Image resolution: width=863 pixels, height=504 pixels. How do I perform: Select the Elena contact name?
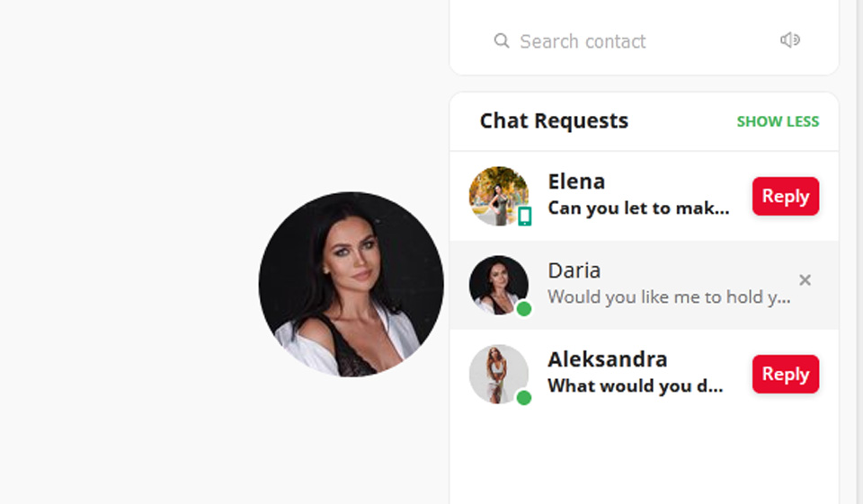(576, 181)
